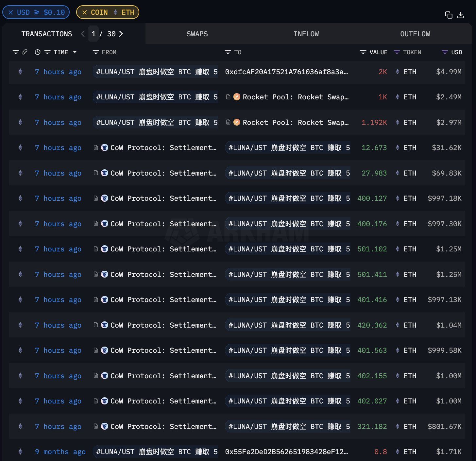
Task: Click the link icon in the first column header
Action: [25, 52]
